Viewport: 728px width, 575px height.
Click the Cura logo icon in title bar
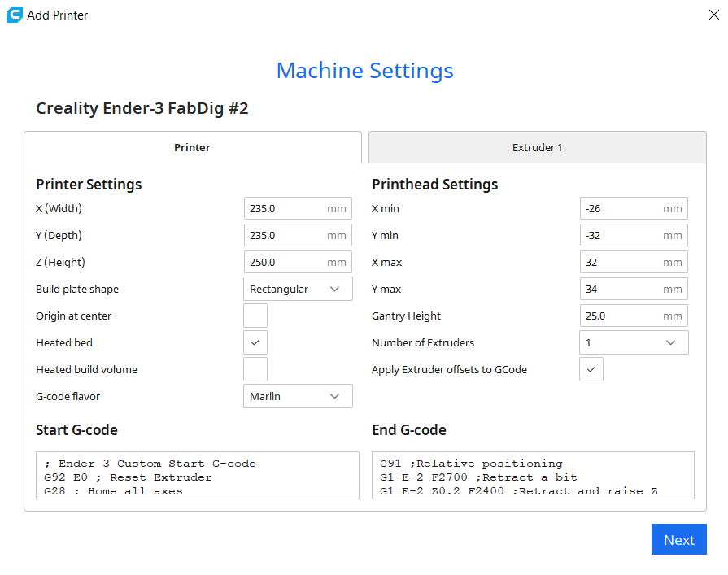[14, 15]
